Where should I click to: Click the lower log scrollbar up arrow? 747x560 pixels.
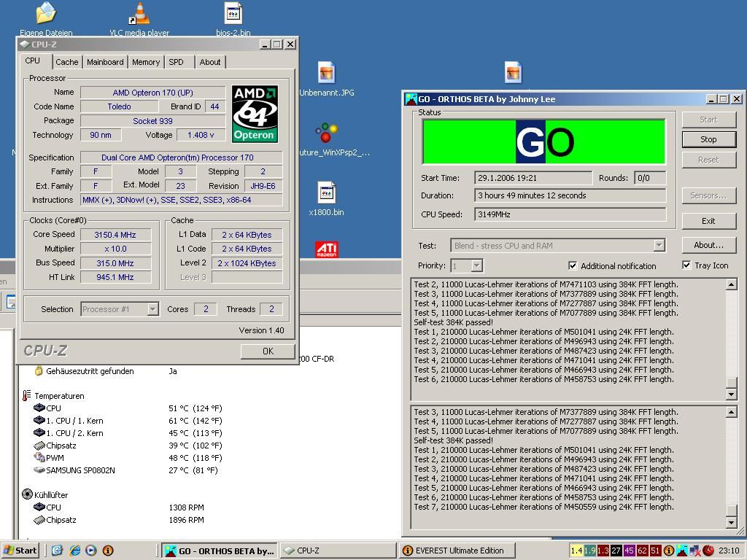click(x=731, y=413)
